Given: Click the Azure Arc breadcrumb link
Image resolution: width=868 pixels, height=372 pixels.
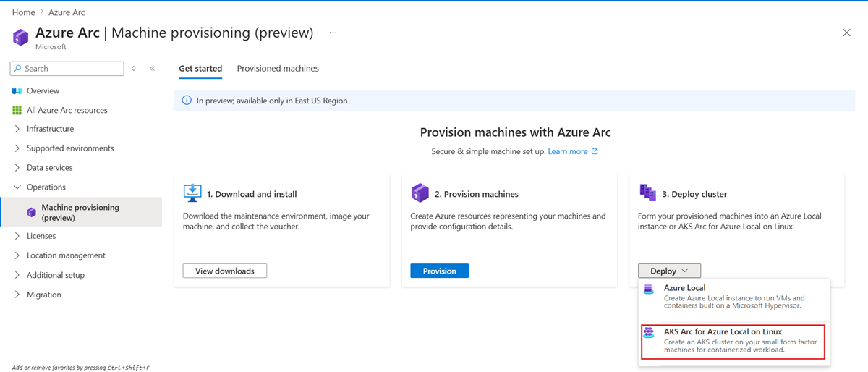Looking at the screenshot, I should click(x=67, y=12).
